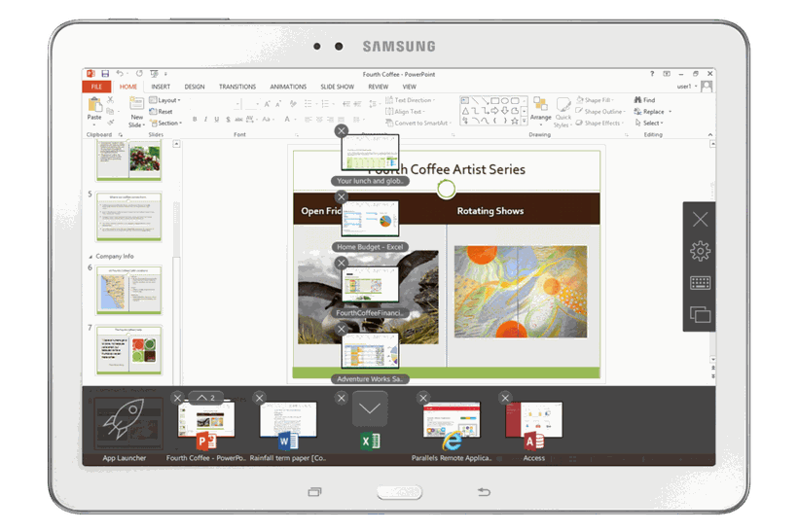Select the 'Home Budget - Excel' window

370,218
